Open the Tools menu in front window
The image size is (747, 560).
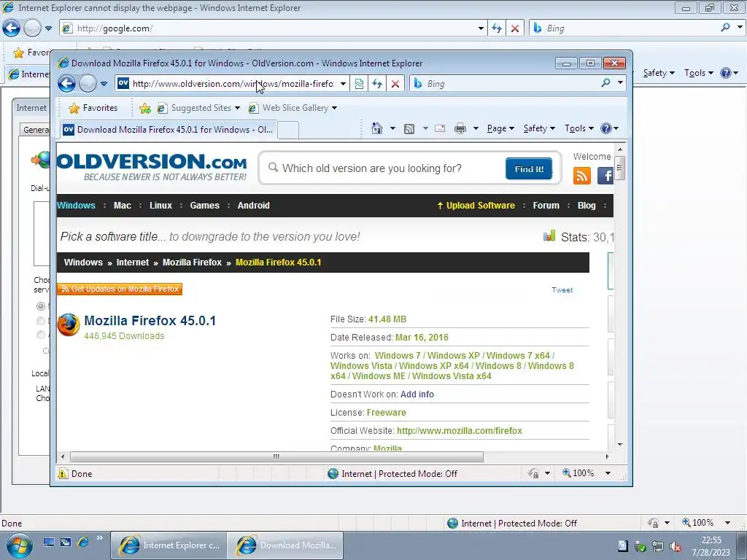coord(578,128)
